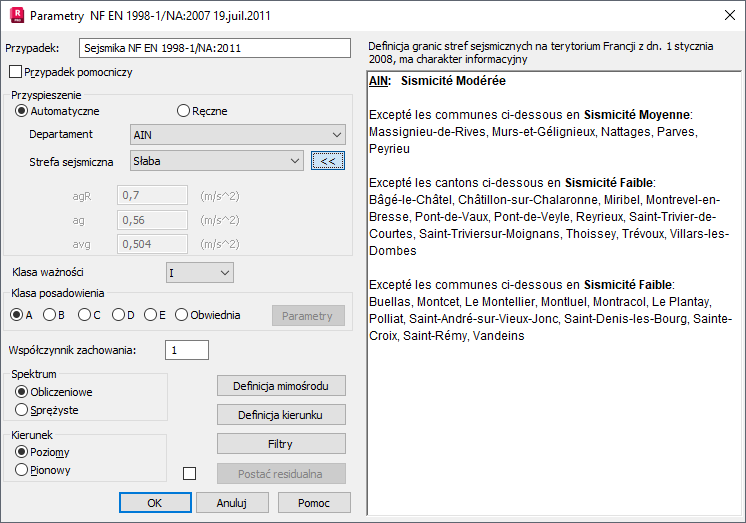This screenshot has width=746, height=523.
Task: Cancel with Anuluj button
Action: (x=232, y=503)
